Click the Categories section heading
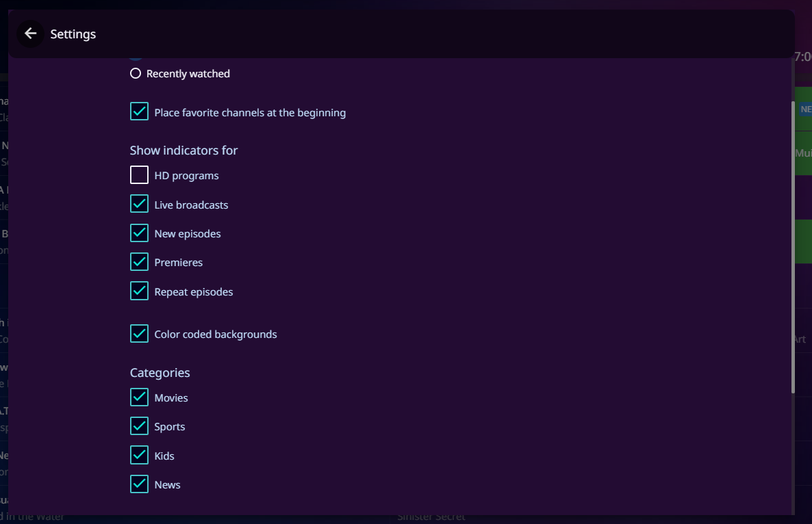 (160, 373)
